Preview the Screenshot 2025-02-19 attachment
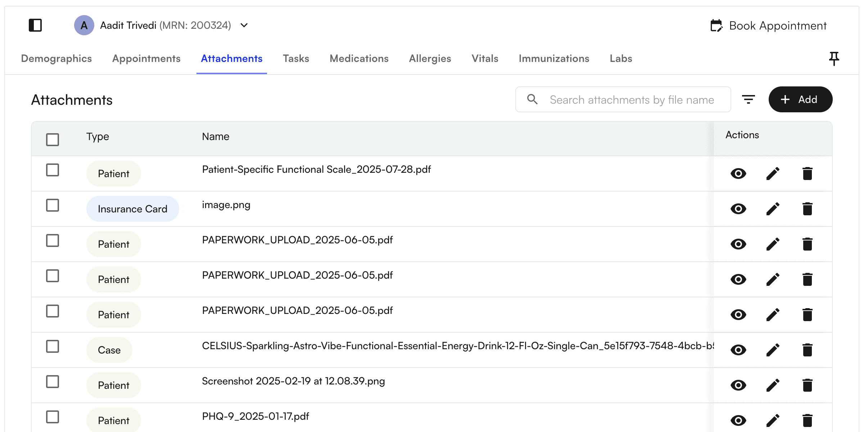This screenshot has height=432, width=868. pos(738,385)
